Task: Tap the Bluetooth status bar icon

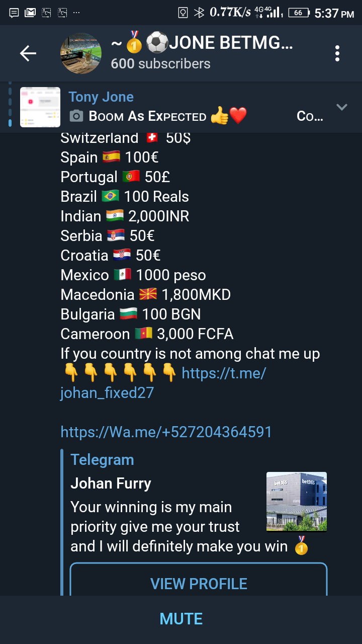Action: click(199, 13)
